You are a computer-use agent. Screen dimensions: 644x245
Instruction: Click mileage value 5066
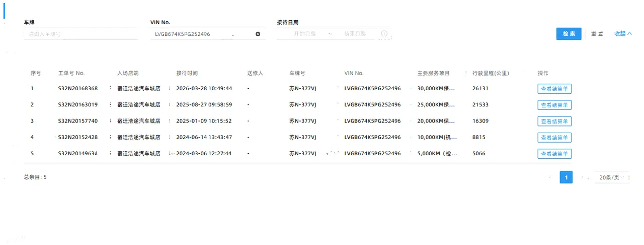(x=479, y=153)
